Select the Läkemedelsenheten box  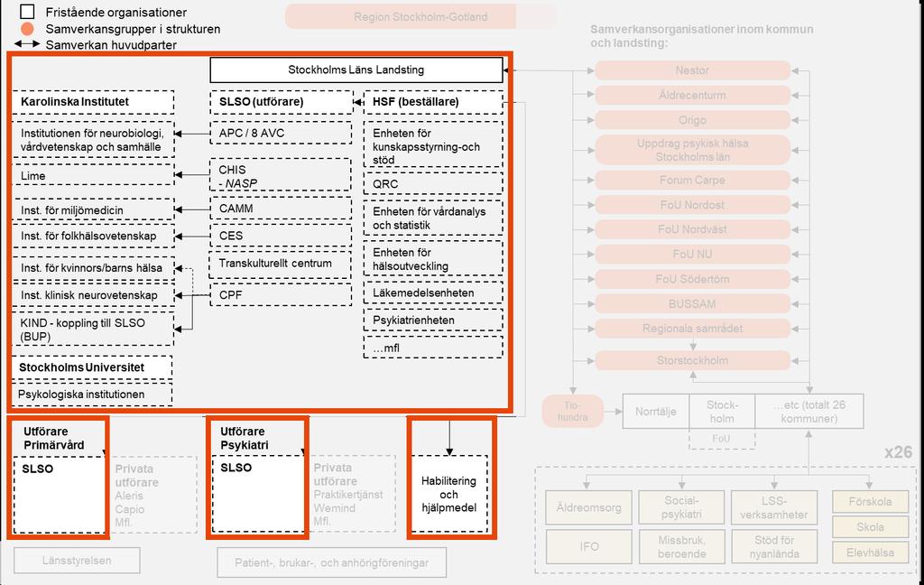coord(433,293)
